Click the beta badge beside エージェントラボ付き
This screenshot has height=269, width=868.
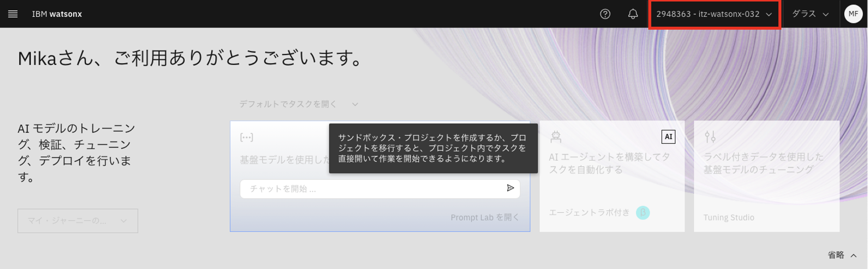pyautogui.click(x=642, y=213)
